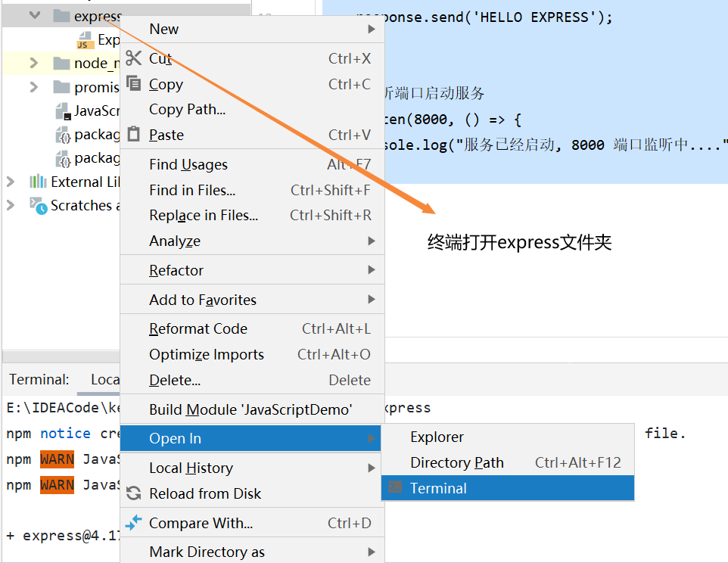Click the console.log line in editor
The image size is (728, 563).
(x=555, y=145)
